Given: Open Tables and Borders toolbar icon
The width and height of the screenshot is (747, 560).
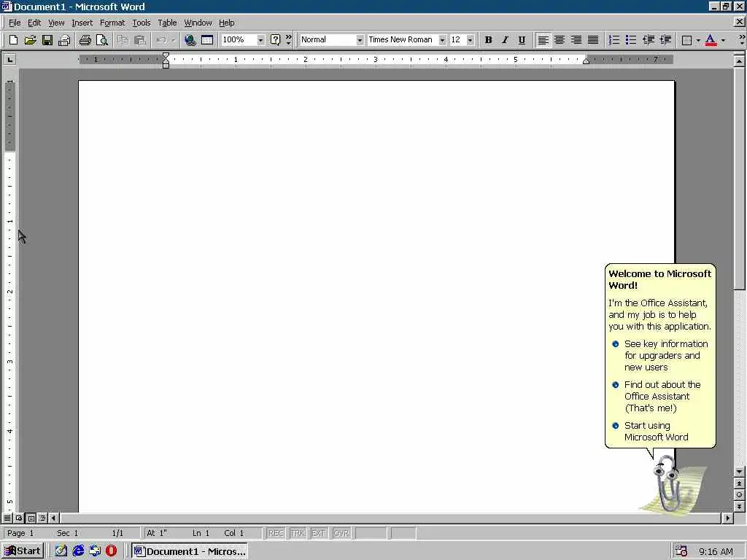Looking at the screenshot, I should [x=207, y=40].
